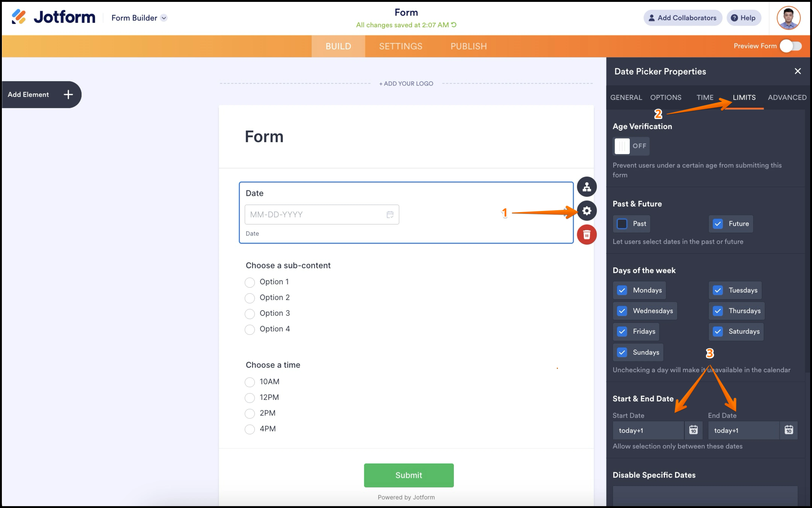Click the Add Element plus icon
The width and height of the screenshot is (812, 508).
(x=68, y=94)
